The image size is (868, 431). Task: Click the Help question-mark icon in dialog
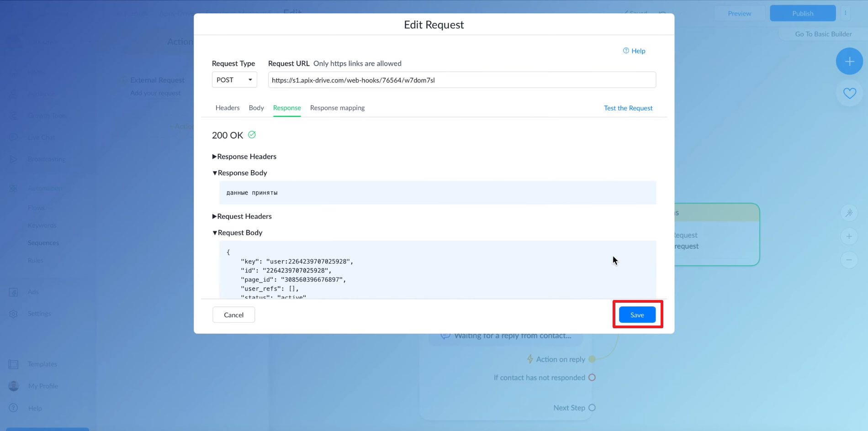[626, 51]
